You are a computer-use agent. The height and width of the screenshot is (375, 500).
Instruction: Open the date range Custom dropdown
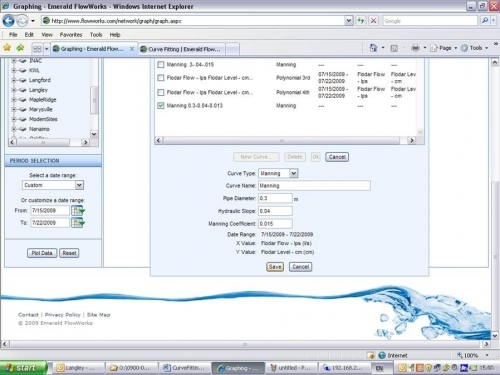79,185
